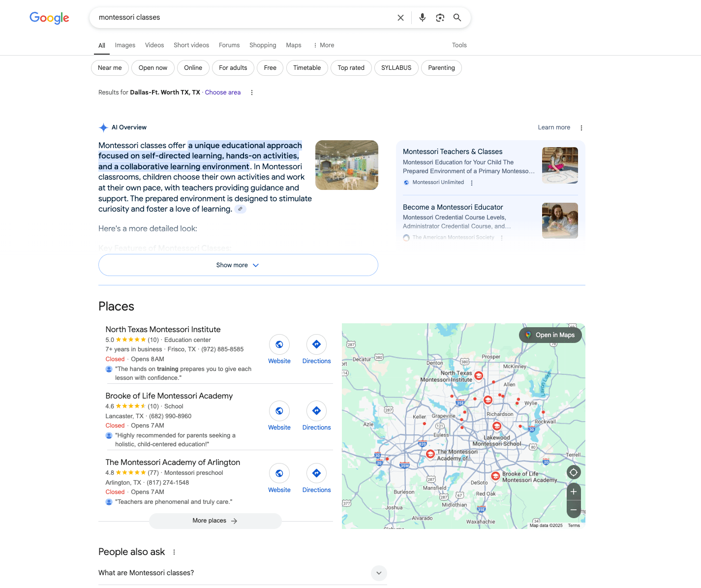Image resolution: width=701 pixels, height=588 pixels.
Task: Open the child drawing thumbnail image
Action: coord(560,165)
